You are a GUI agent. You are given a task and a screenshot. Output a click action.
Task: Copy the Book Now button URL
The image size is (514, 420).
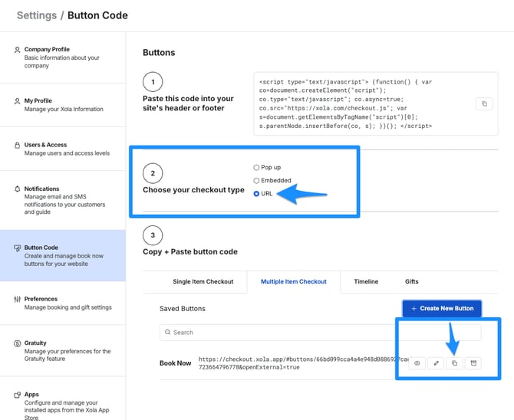click(x=454, y=363)
